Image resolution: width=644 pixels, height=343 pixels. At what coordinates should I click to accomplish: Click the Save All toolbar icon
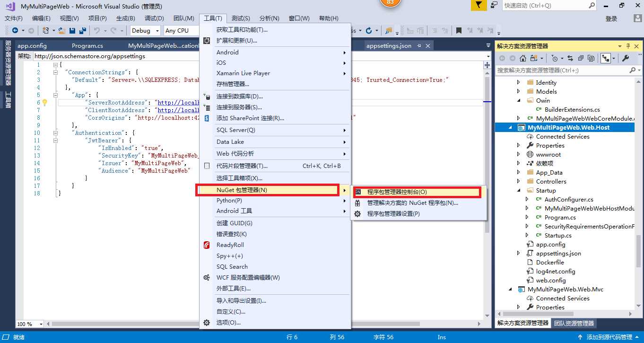tap(83, 30)
